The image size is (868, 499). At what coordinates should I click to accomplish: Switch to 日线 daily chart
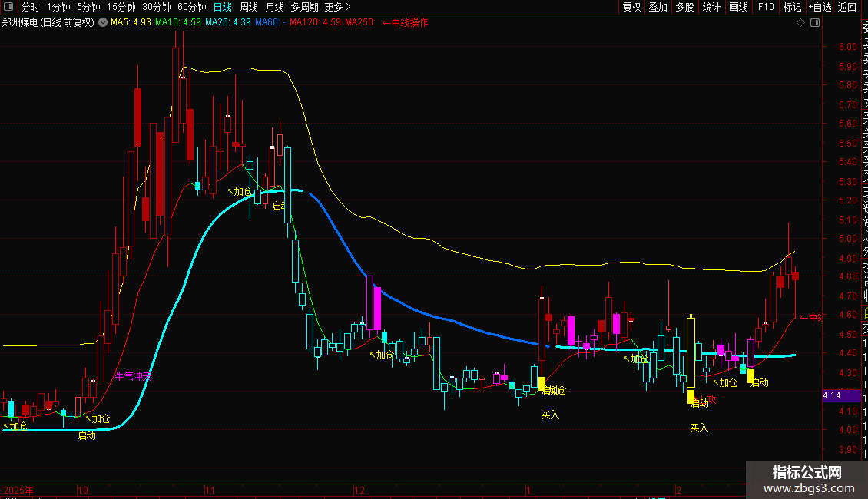point(223,7)
